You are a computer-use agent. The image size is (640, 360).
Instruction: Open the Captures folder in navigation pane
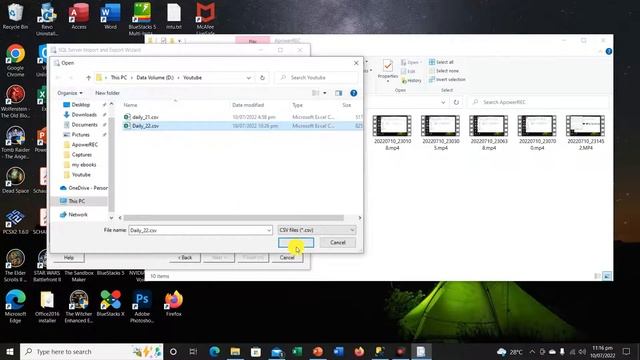[82, 155]
